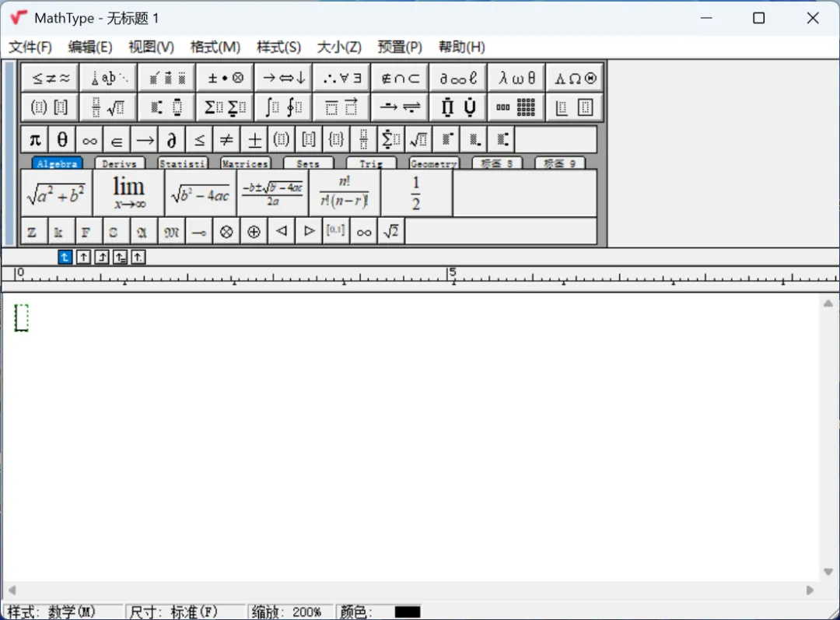The height and width of the screenshot is (620, 840).
Task: Open the 大小(Z) menu
Action: pyautogui.click(x=339, y=47)
